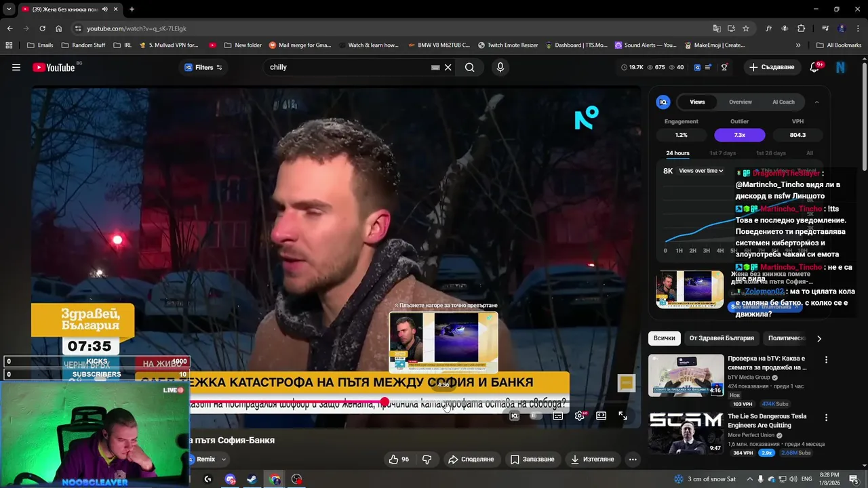The width and height of the screenshot is (868, 488).
Task: Click the 804.3 VPH pill
Action: 797,135
